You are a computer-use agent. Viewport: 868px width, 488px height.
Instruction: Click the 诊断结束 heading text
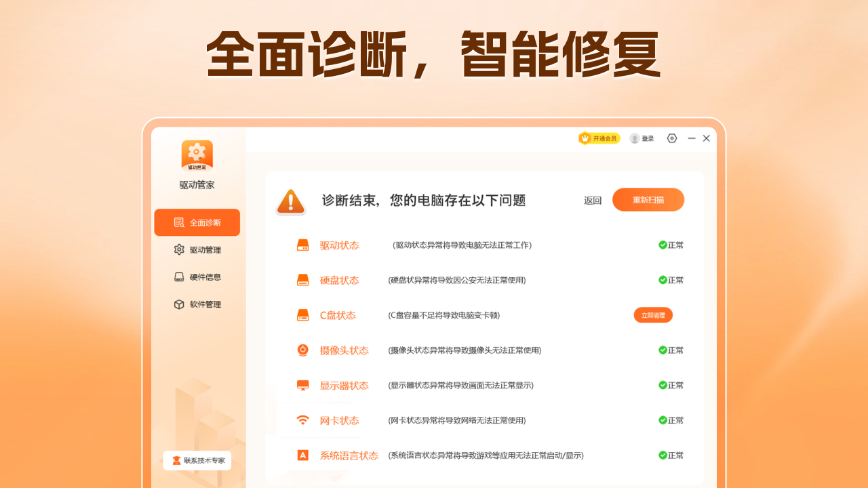pos(424,201)
